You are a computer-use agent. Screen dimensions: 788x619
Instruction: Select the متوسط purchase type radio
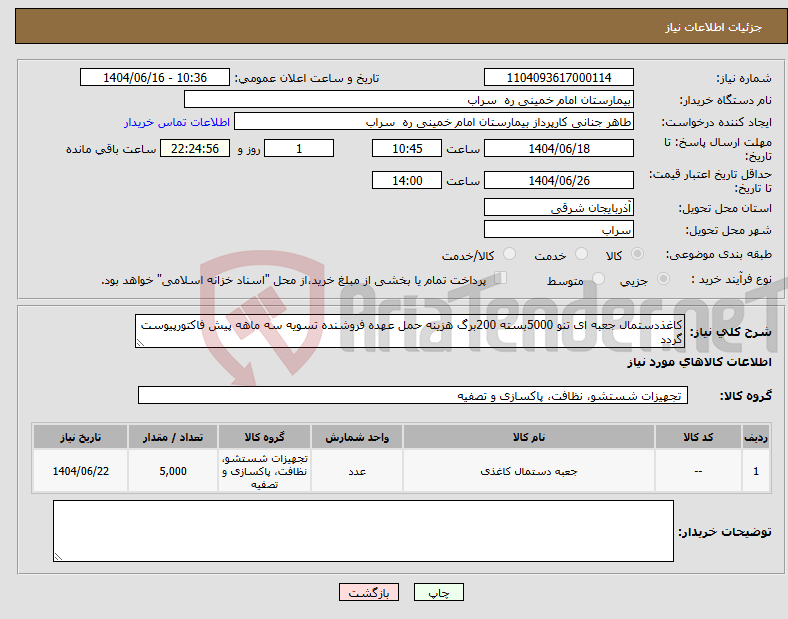coord(598,279)
